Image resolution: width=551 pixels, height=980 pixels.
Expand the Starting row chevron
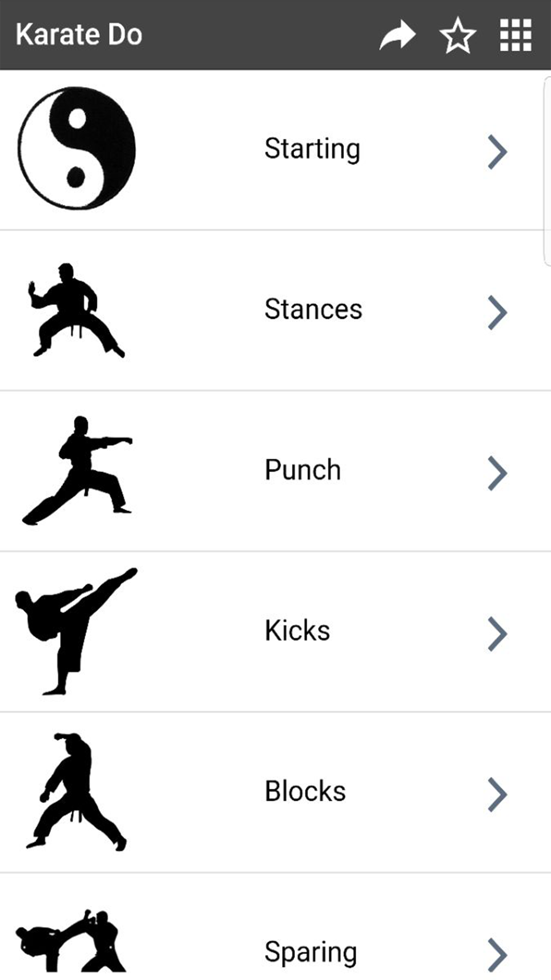coord(497,152)
